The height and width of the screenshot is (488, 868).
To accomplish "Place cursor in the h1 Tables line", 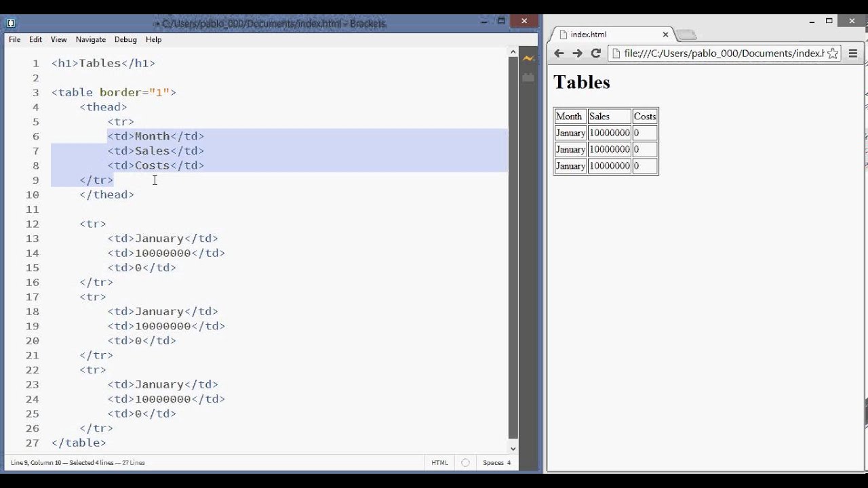I will click(103, 64).
